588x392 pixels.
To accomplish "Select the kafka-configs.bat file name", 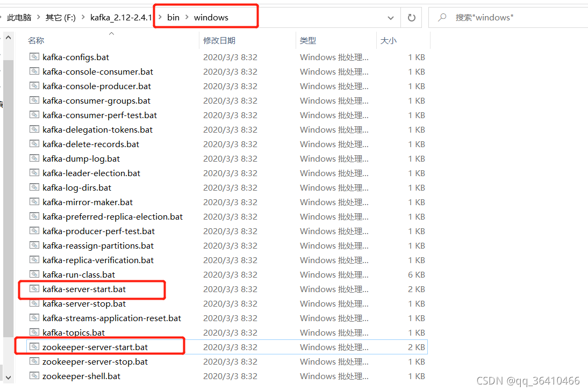I will click(76, 57).
